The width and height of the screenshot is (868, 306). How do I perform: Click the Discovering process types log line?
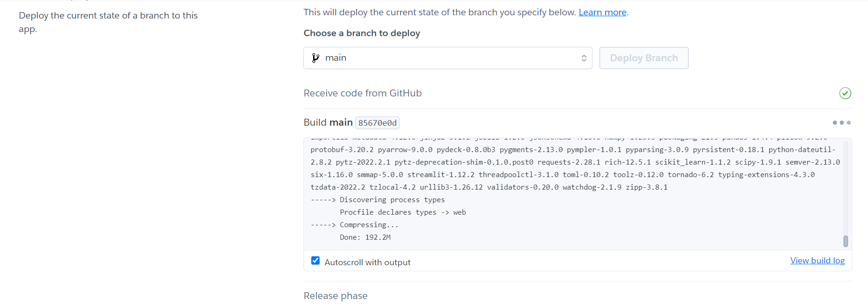[x=377, y=200]
